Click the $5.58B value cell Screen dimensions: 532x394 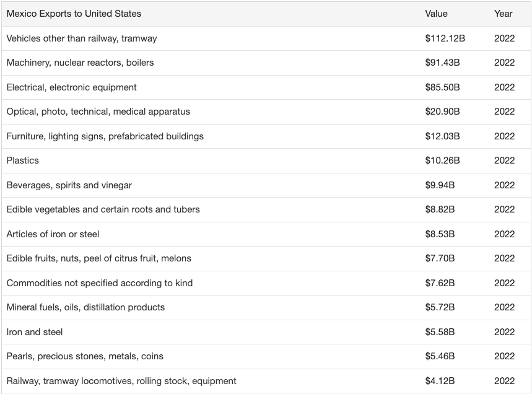click(x=440, y=332)
